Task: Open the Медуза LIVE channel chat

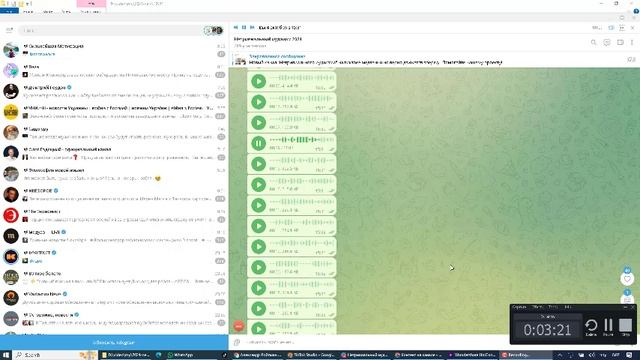Action: coord(114,236)
